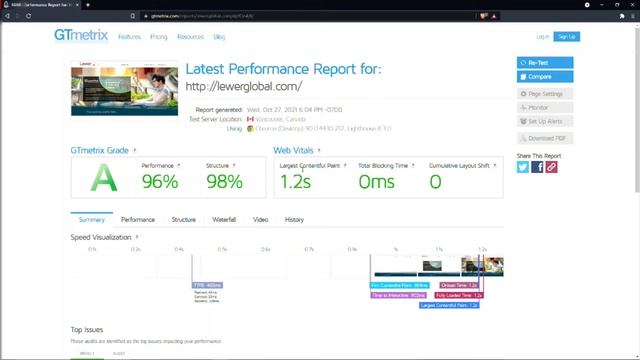Click Time to Interactive marker
The width and height of the screenshot is (640, 360).
click(398, 295)
